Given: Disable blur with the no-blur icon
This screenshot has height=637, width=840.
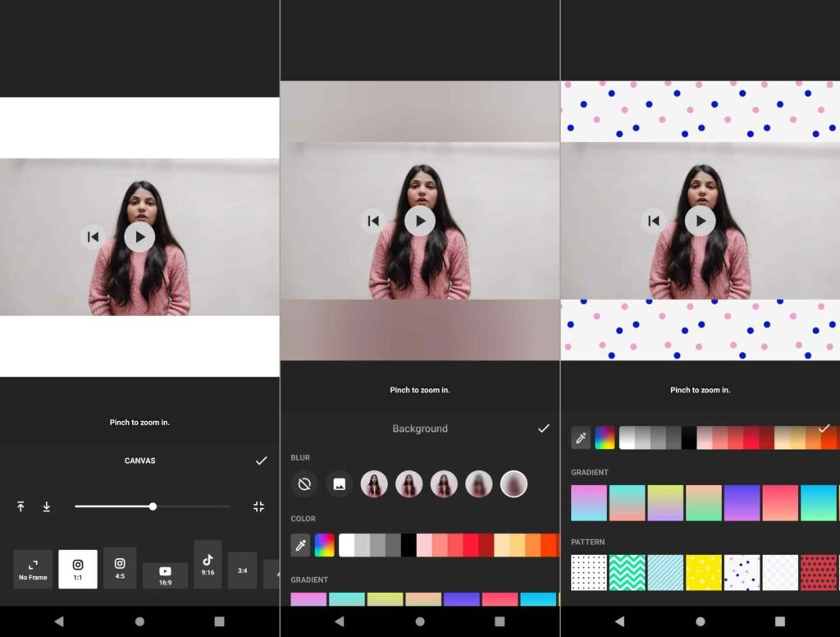Looking at the screenshot, I should (304, 484).
